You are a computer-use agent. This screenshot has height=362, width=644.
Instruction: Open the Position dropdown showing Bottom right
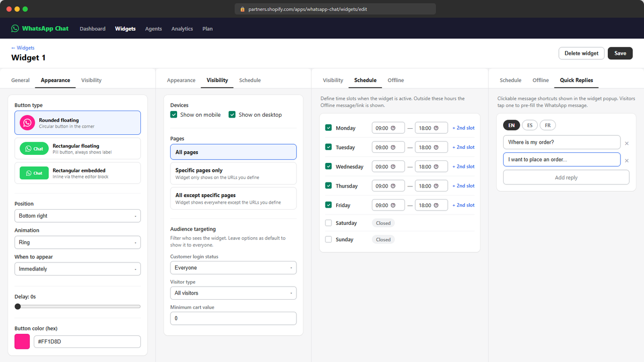click(x=77, y=216)
